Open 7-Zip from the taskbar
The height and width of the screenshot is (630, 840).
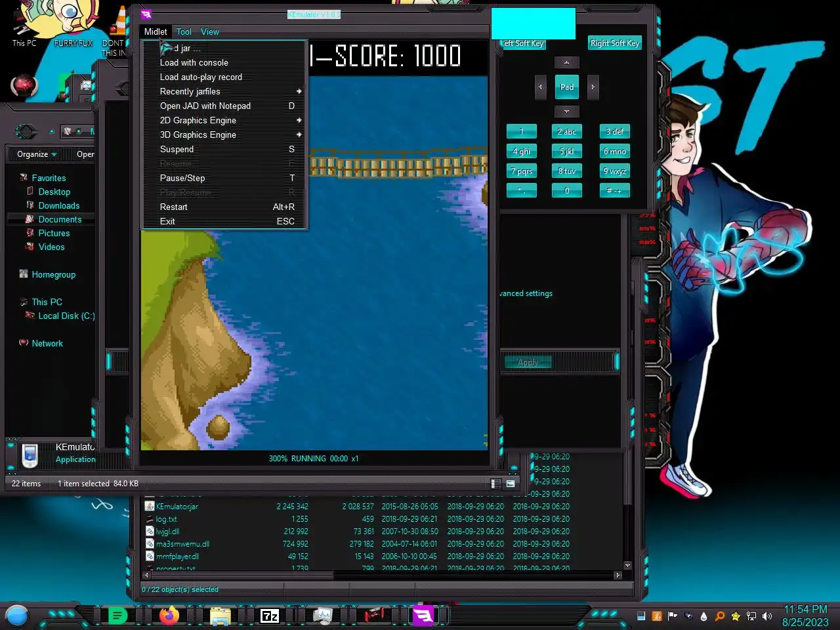(270, 616)
